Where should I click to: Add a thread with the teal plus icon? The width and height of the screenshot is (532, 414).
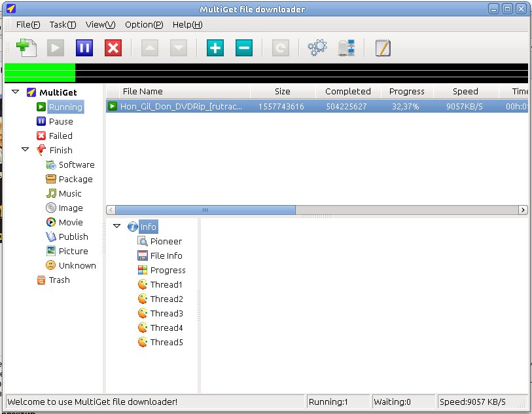point(215,48)
